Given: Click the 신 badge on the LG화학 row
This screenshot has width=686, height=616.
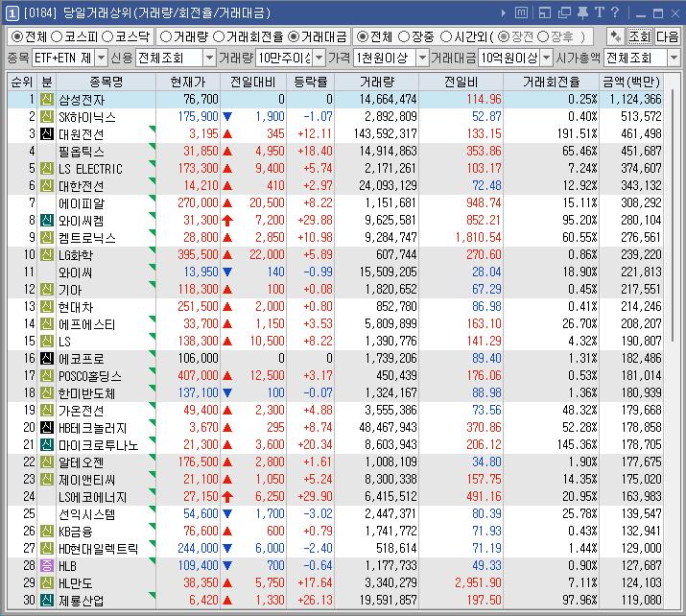Looking at the screenshot, I should pos(47,254).
